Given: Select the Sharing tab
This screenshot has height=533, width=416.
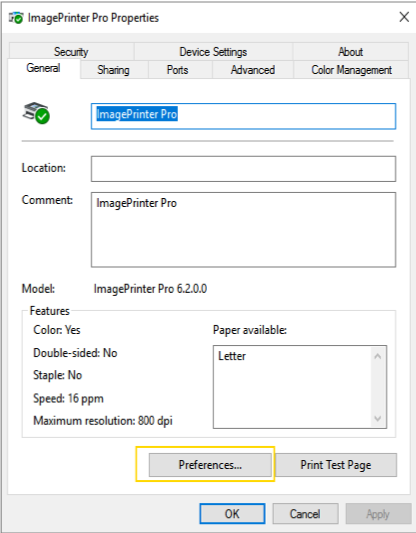Looking at the screenshot, I should tap(114, 70).
